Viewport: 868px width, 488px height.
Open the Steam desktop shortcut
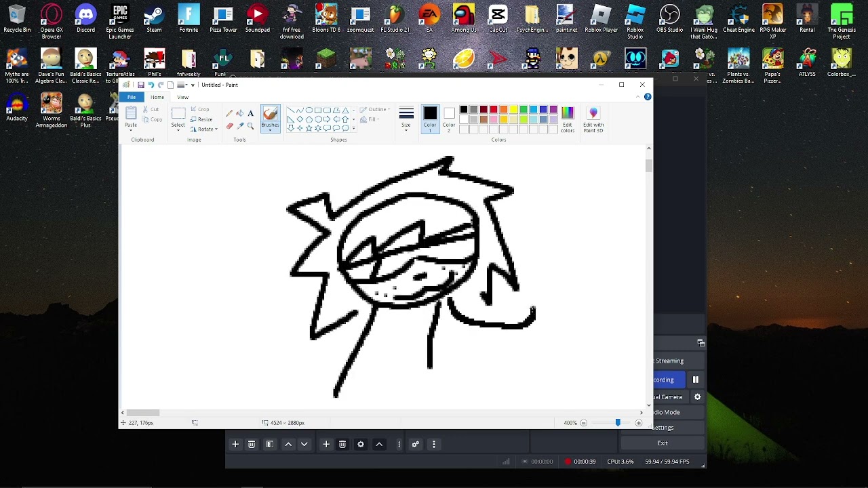coord(154,19)
